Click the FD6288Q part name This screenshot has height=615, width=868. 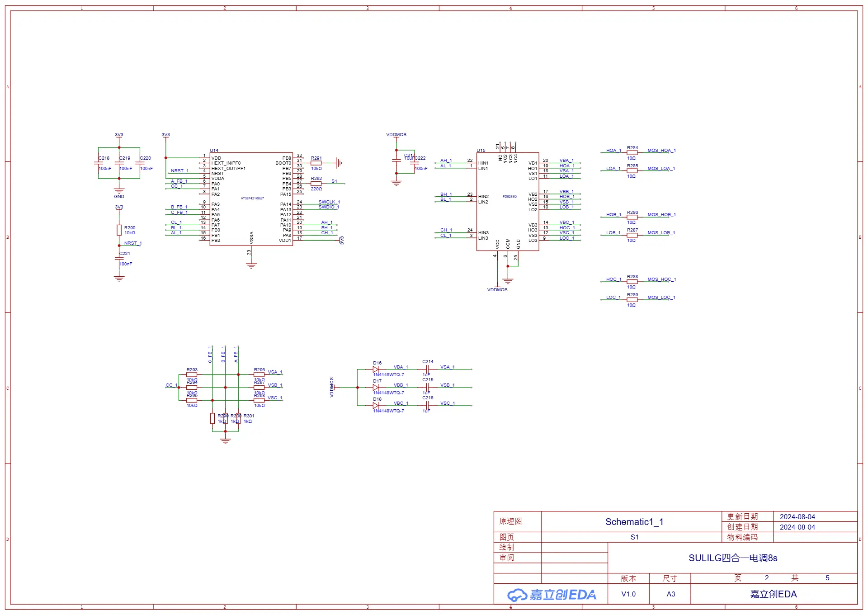point(509,197)
